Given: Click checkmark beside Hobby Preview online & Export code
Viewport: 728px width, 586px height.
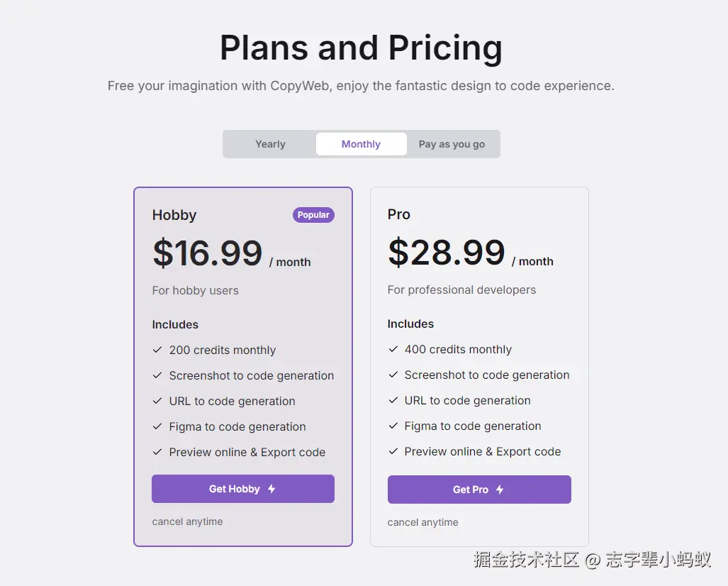Looking at the screenshot, I should click(x=157, y=452).
